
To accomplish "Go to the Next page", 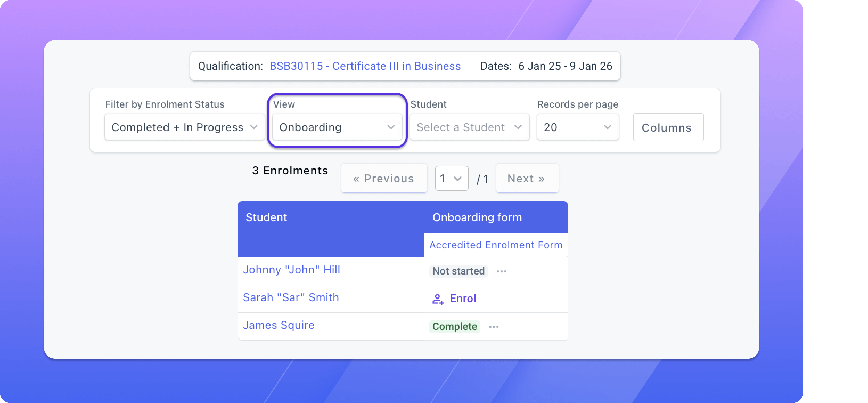I will (x=527, y=178).
